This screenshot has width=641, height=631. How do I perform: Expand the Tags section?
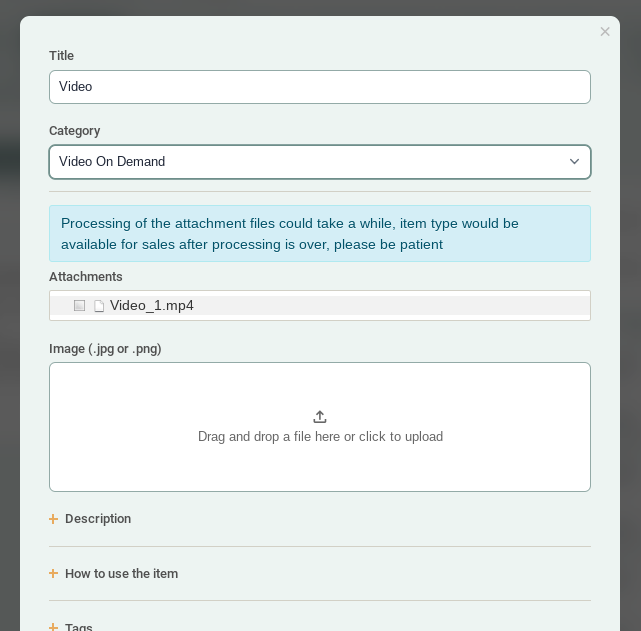click(x=79, y=627)
